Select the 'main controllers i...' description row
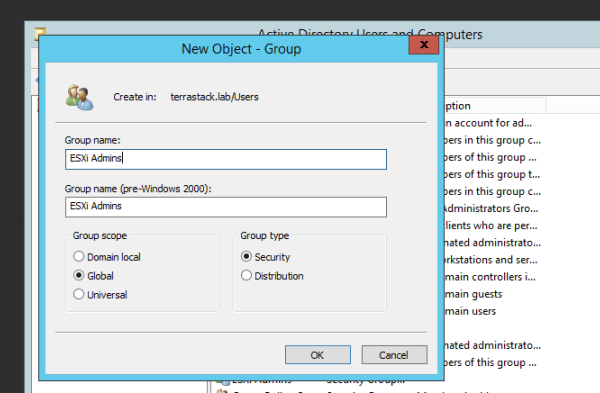The width and height of the screenshot is (600, 393). 490,277
